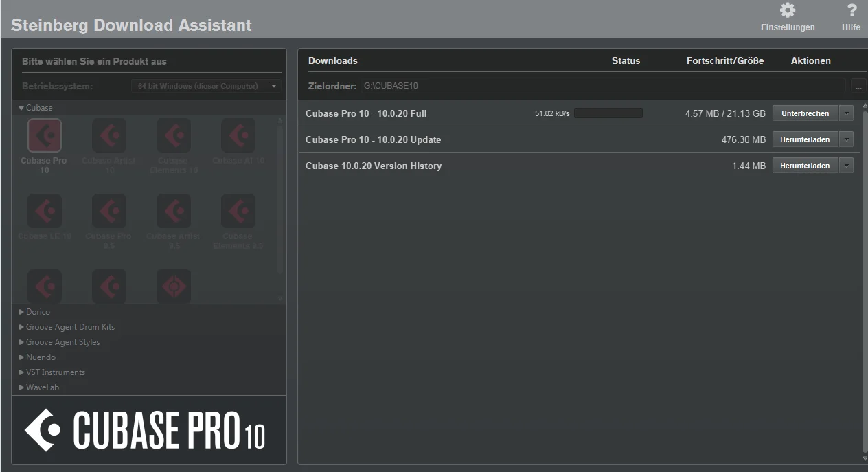The height and width of the screenshot is (472, 868).
Task: Select the Cubase Artist 10 product icon
Action: (x=109, y=135)
